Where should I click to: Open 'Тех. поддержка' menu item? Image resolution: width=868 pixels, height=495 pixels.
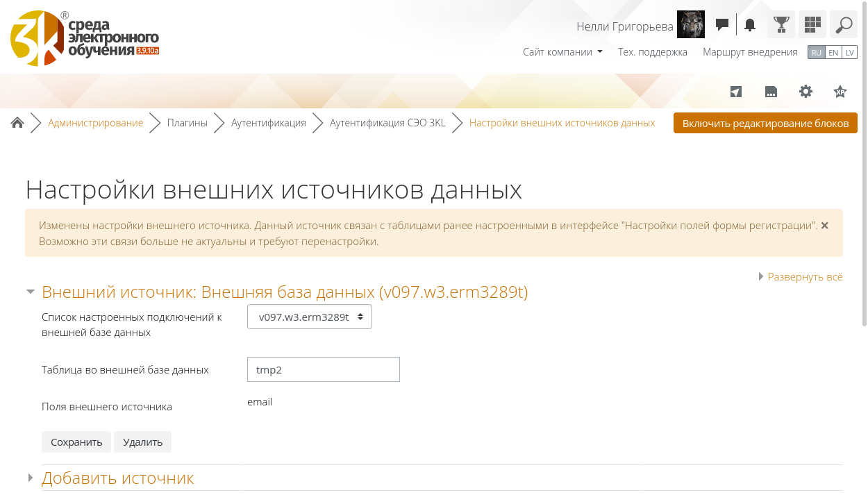653,52
